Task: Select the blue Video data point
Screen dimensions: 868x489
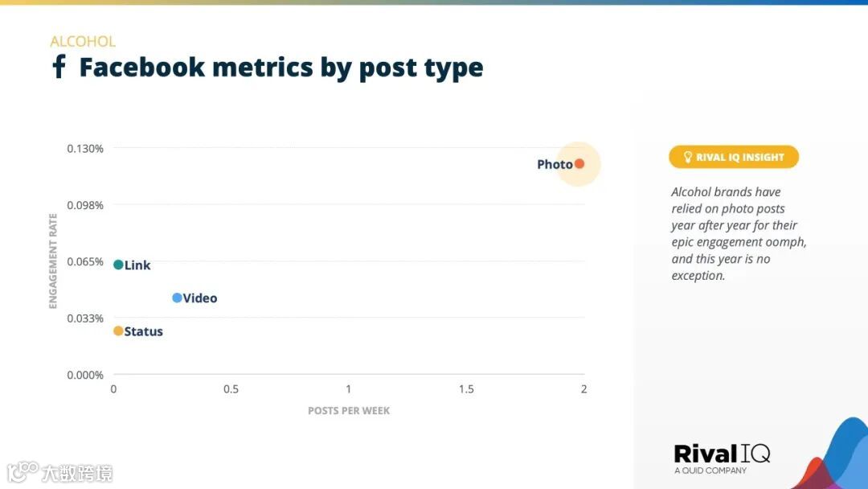Action: tap(177, 298)
